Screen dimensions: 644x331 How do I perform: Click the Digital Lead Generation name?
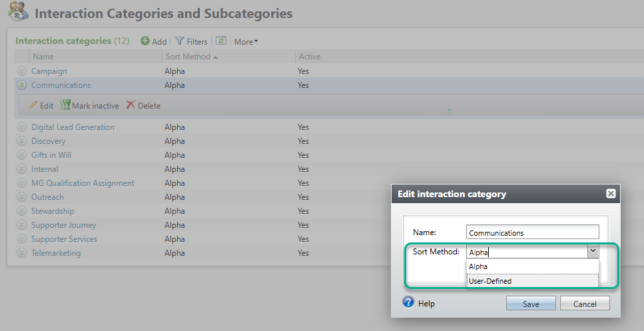(73, 127)
